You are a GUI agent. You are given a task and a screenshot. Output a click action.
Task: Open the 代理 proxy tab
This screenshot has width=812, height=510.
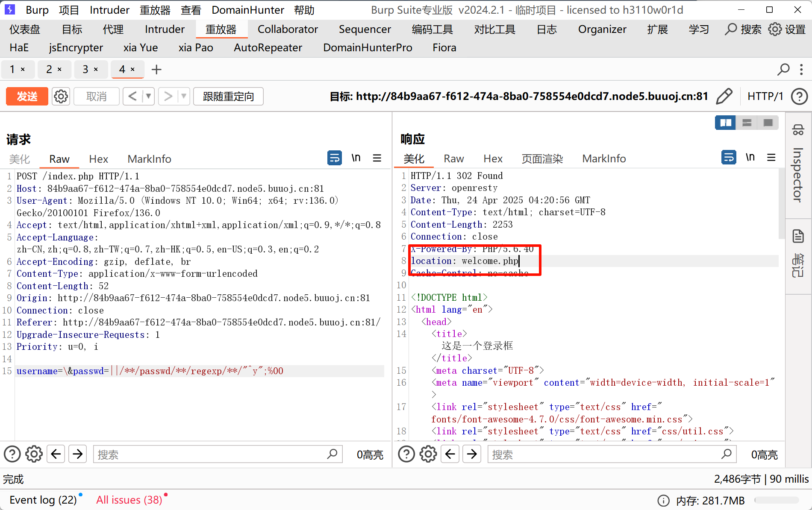click(x=113, y=29)
